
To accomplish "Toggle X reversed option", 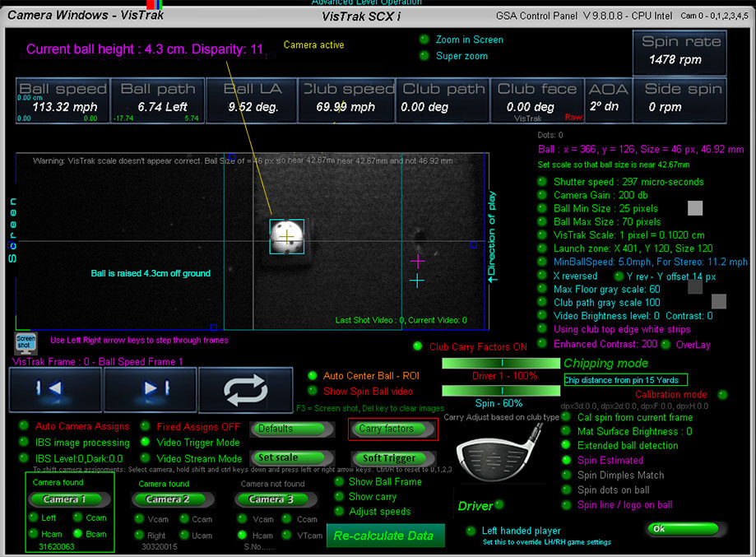I will pyautogui.click(x=542, y=276).
